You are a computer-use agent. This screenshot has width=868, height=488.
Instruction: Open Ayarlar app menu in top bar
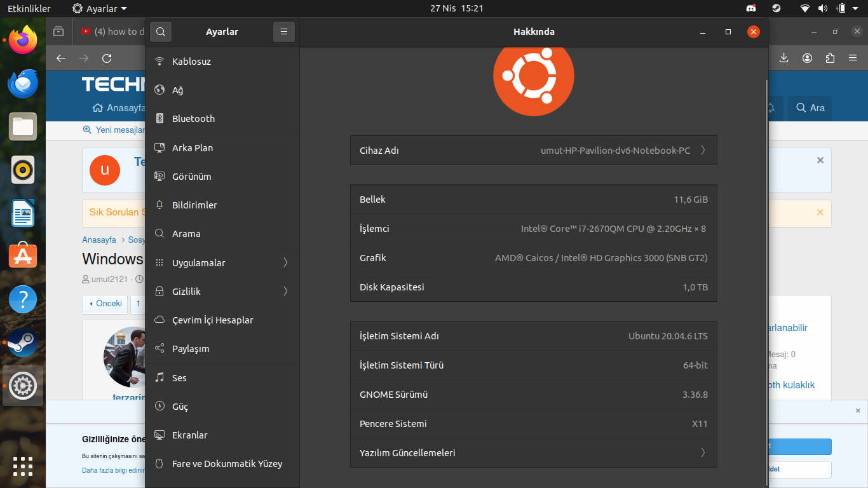point(100,8)
